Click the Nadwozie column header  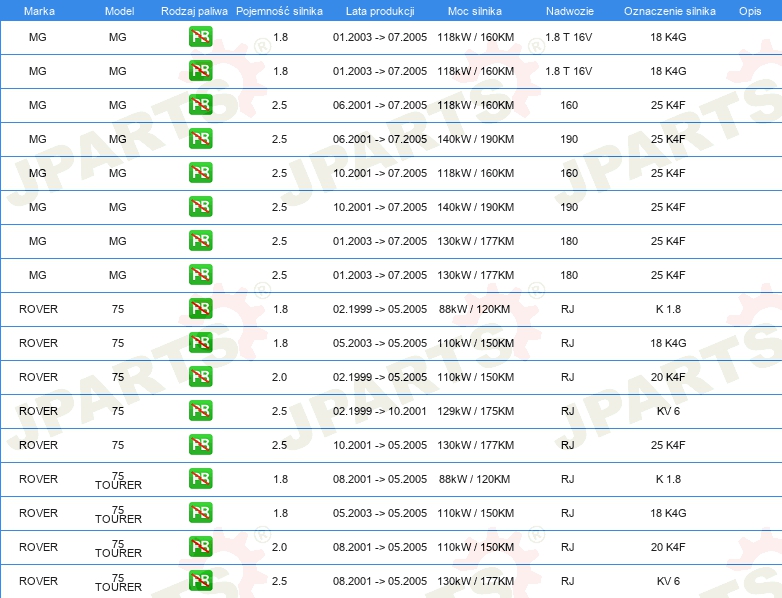click(570, 11)
